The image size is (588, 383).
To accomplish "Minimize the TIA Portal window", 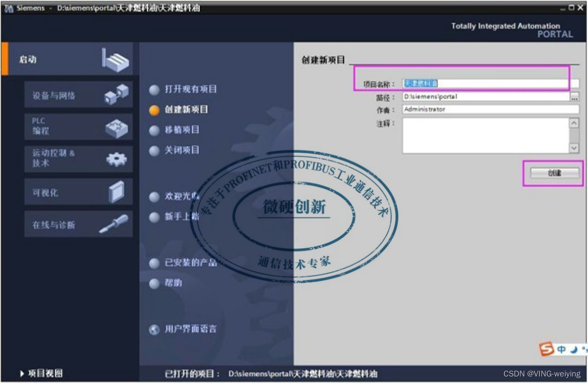I will (x=563, y=8).
